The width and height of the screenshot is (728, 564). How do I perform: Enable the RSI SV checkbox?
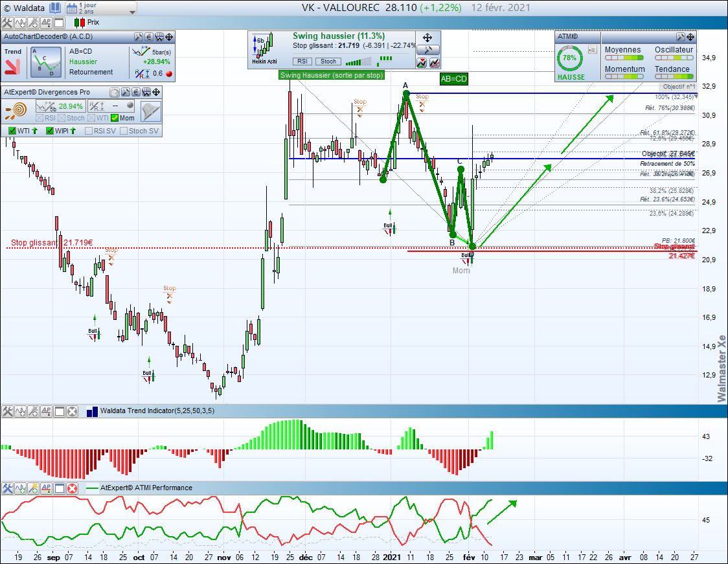pos(89,131)
